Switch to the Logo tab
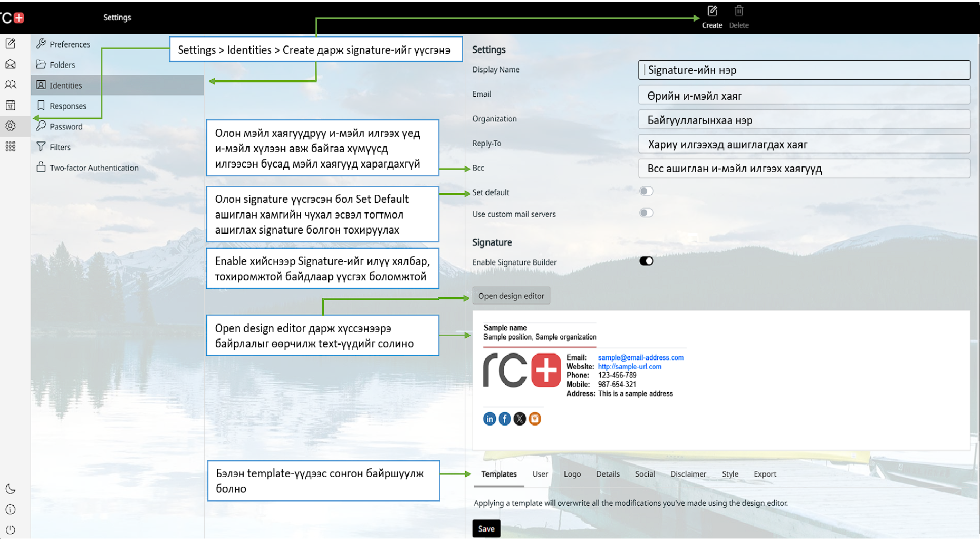 pyautogui.click(x=572, y=474)
